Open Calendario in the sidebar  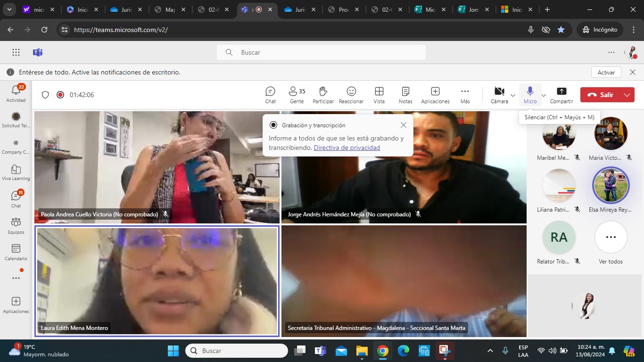pyautogui.click(x=16, y=252)
